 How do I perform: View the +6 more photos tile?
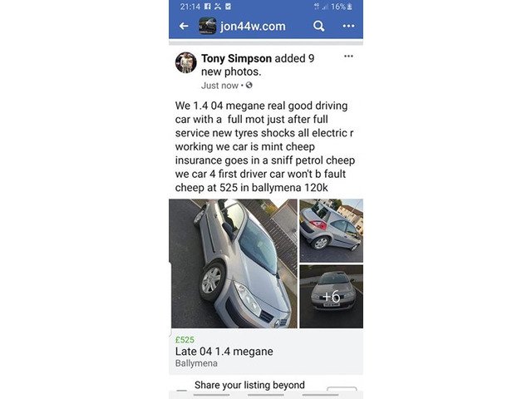(331, 297)
